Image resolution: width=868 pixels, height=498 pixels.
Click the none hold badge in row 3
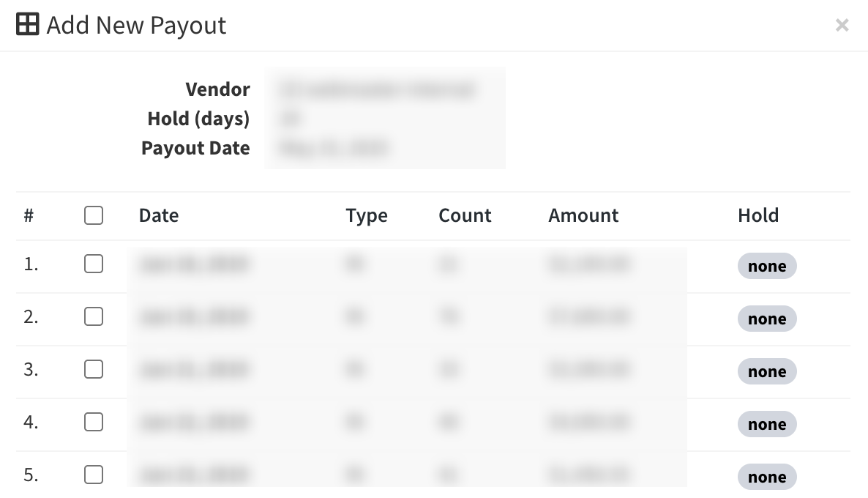[767, 371]
